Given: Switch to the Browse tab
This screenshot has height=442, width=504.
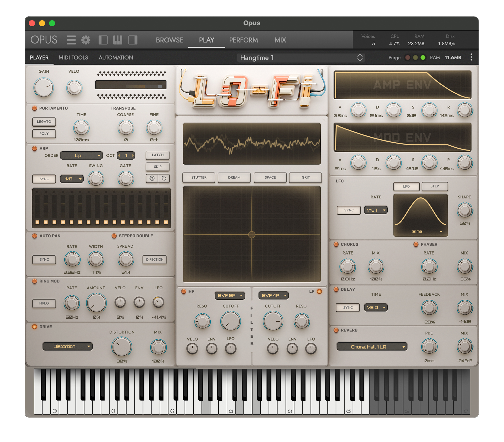Looking at the screenshot, I should click(x=170, y=40).
